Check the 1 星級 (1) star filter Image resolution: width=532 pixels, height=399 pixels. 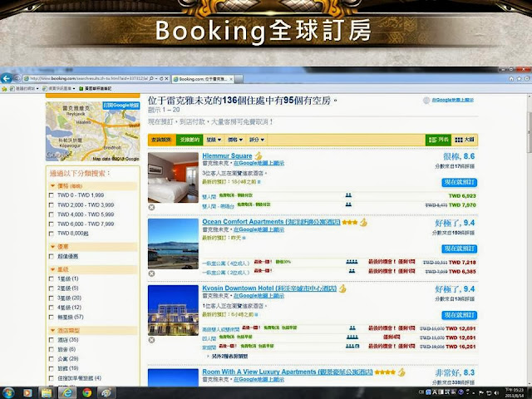(x=52, y=278)
